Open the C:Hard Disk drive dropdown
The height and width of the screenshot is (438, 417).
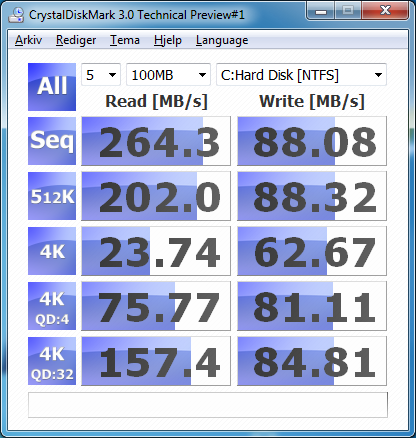click(x=301, y=75)
